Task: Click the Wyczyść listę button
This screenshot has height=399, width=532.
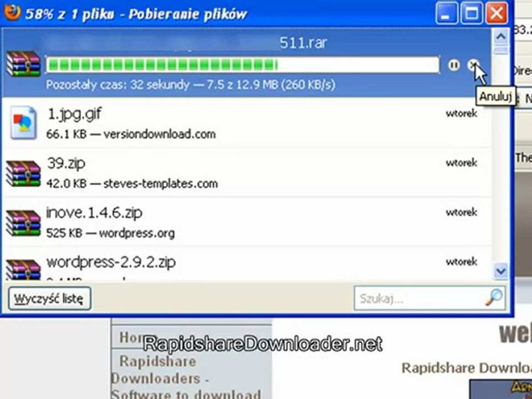Action: [x=49, y=299]
